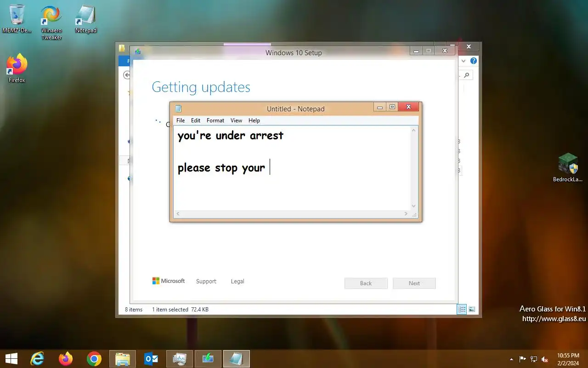The width and height of the screenshot is (588, 368).
Task: Open the Format menu in Notepad
Action: coord(215,121)
